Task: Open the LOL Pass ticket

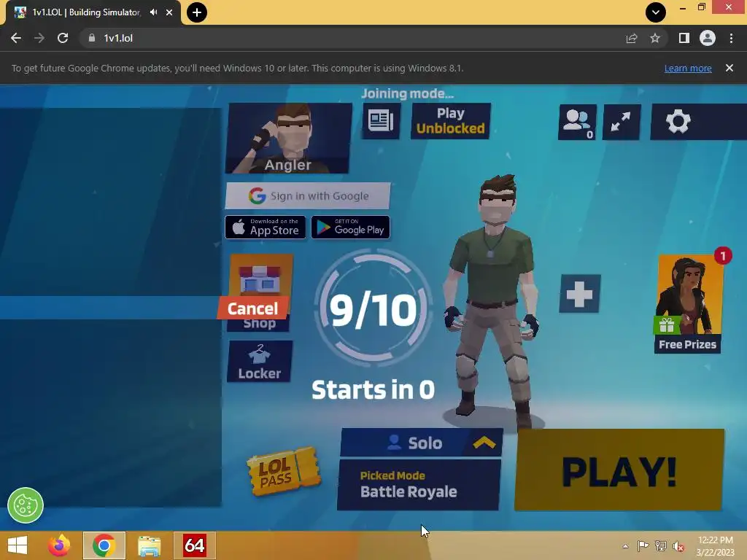Action: pos(284,472)
